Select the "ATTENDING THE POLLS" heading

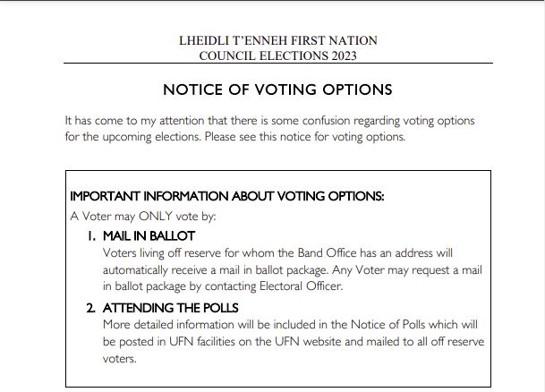171,308
